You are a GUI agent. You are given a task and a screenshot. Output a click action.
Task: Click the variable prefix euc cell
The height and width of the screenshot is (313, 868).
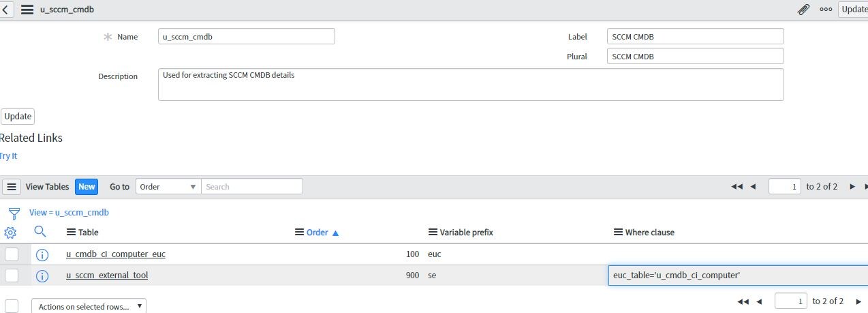click(x=435, y=254)
